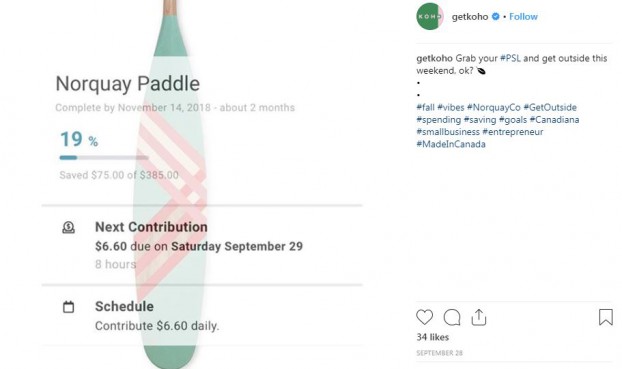Click the Next Contribution money icon
Screen dimensions: 622x369
[68, 227]
